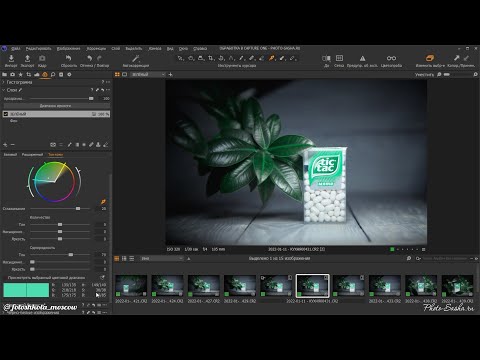Toggle the зелёный layer checkbox

(x=5, y=114)
